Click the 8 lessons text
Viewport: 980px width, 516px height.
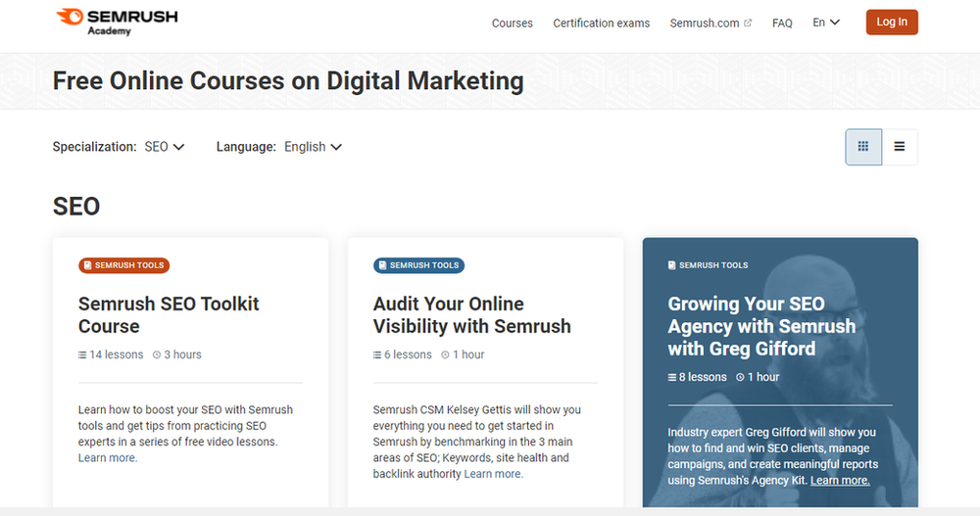pos(703,377)
